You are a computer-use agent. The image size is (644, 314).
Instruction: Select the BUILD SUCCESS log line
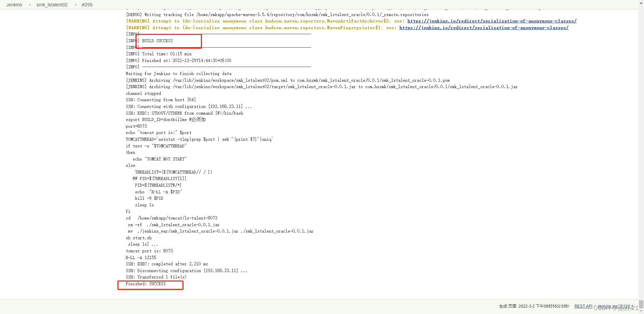[149, 41]
